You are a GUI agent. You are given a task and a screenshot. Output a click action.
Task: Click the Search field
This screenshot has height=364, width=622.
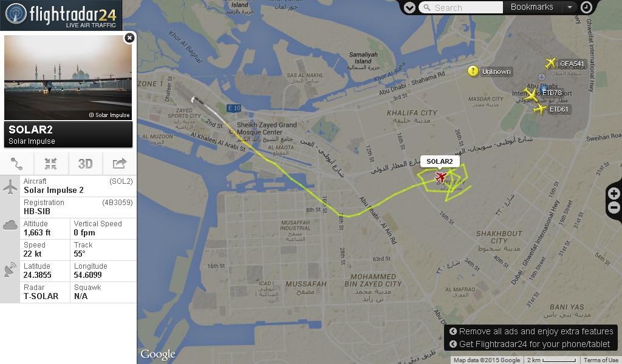coord(461,7)
